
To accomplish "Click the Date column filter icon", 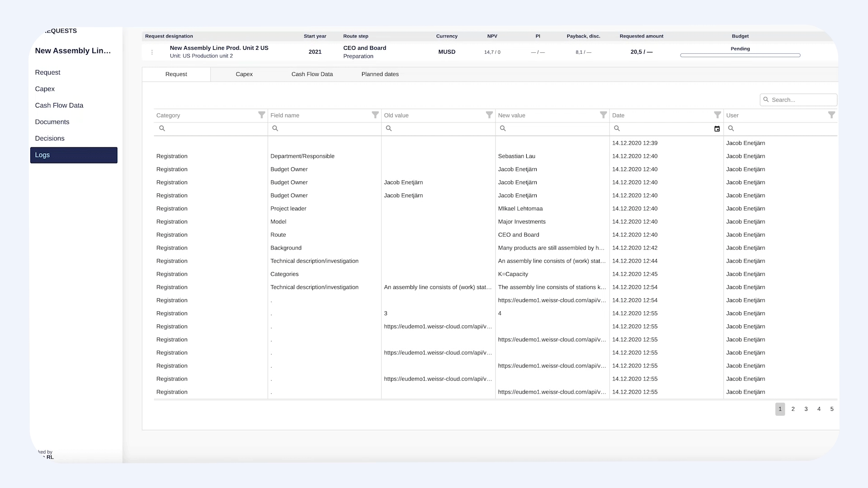I will click(x=717, y=115).
